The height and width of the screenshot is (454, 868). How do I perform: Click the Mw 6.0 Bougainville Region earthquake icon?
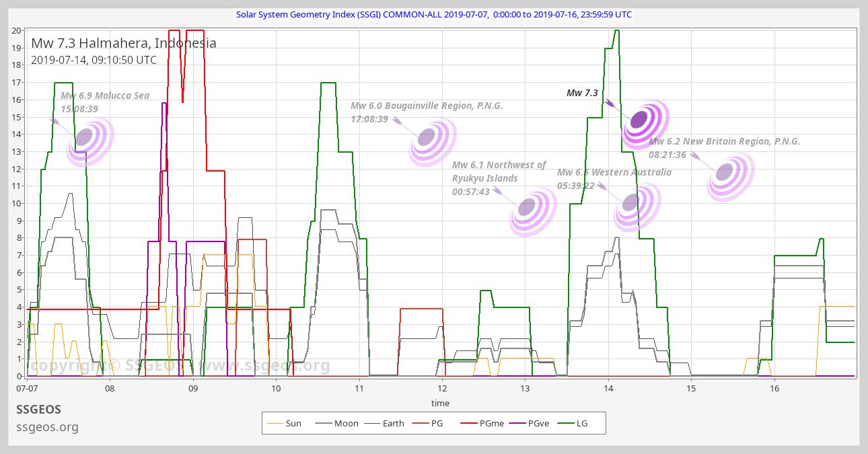point(432,141)
